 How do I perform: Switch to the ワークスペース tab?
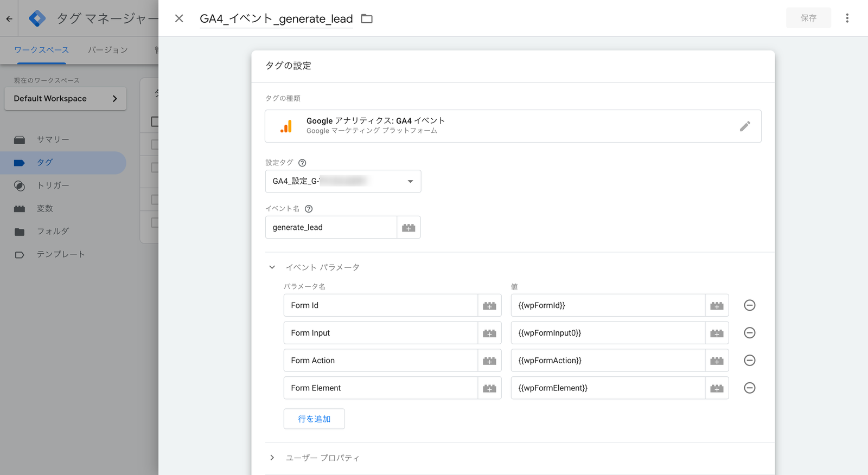click(x=41, y=50)
